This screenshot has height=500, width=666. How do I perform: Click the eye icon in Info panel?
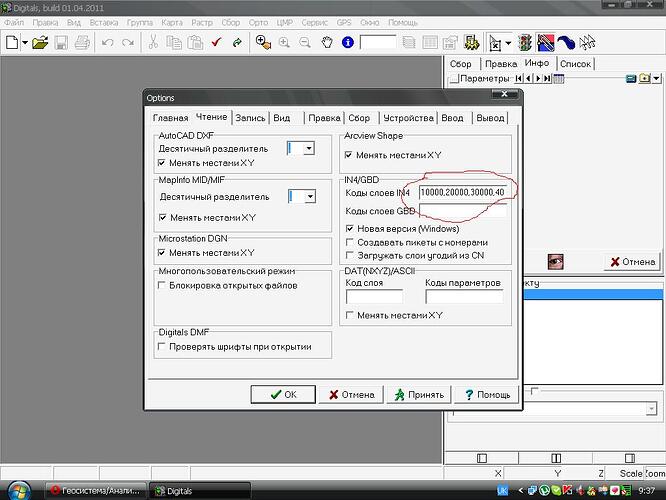pyautogui.click(x=555, y=261)
